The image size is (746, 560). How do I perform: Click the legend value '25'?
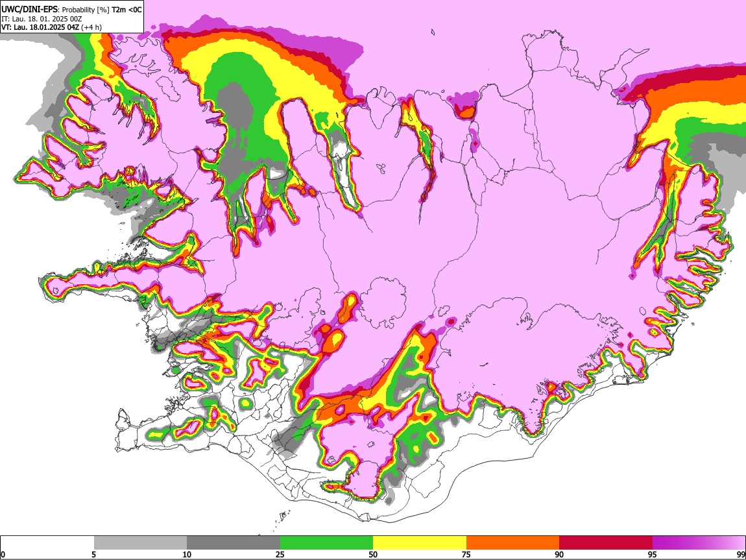(x=280, y=554)
